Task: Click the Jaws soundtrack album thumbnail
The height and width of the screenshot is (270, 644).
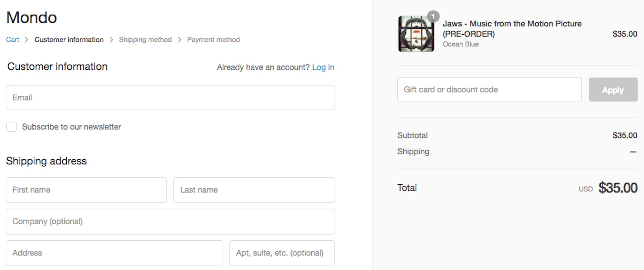Action: (416, 34)
